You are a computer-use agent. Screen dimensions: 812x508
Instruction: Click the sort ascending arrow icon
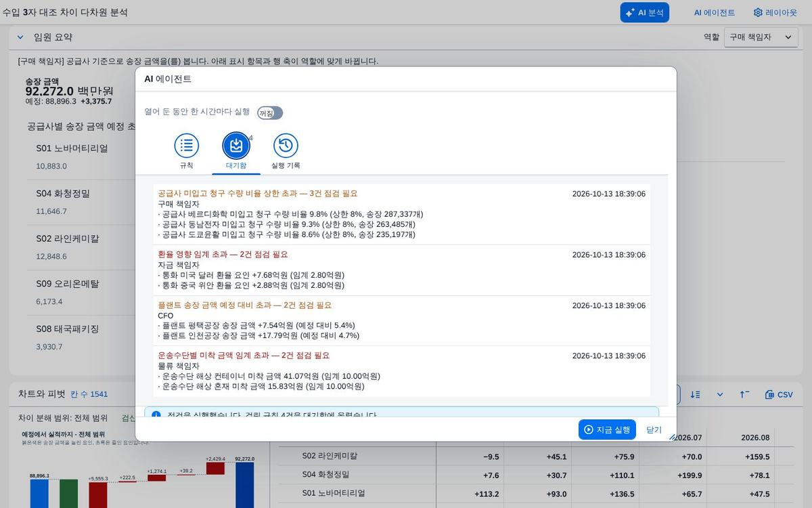[x=744, y=394]
